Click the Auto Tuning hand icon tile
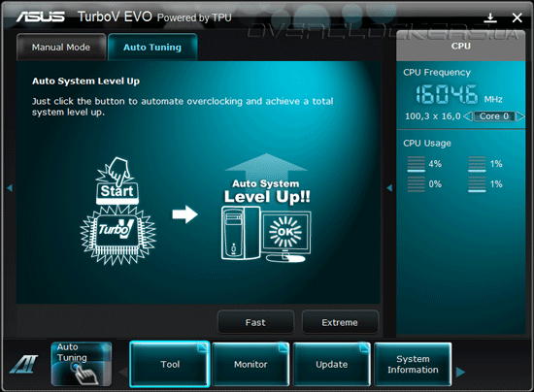This screenshot has height=392, width=534. click(x=82, y=364)
